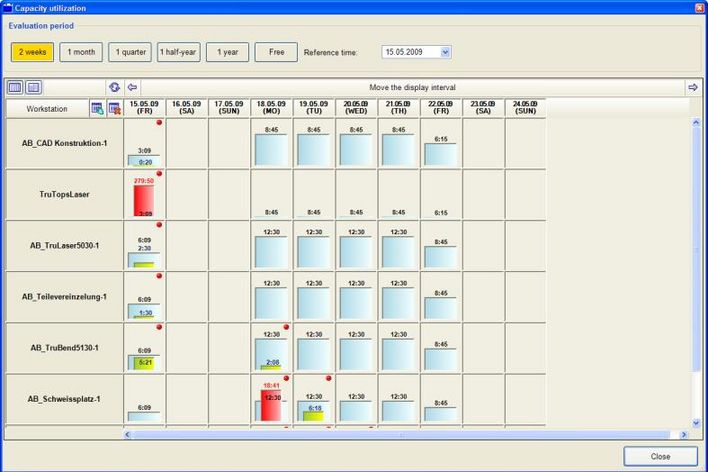Click red warning dot in AB_CAD Konstruktion-1 15.05.09 cell
This screenshot has height=472, width=708.
tap(159, 122)
